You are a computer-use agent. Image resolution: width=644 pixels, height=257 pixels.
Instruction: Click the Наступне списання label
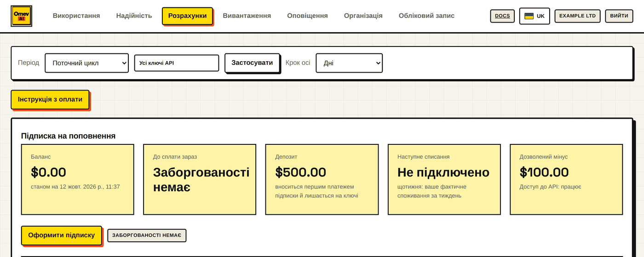pyautogui.click(x=424, y=157)
